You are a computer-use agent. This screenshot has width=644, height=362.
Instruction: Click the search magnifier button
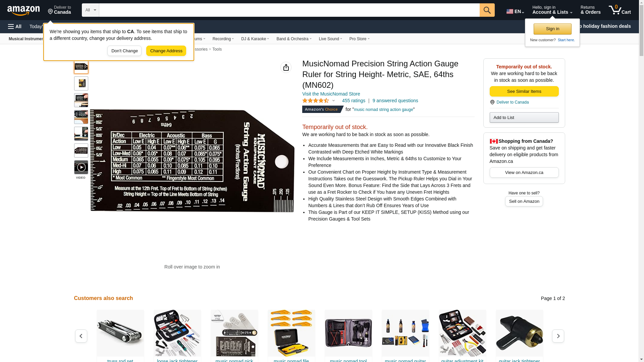point(487,10)
